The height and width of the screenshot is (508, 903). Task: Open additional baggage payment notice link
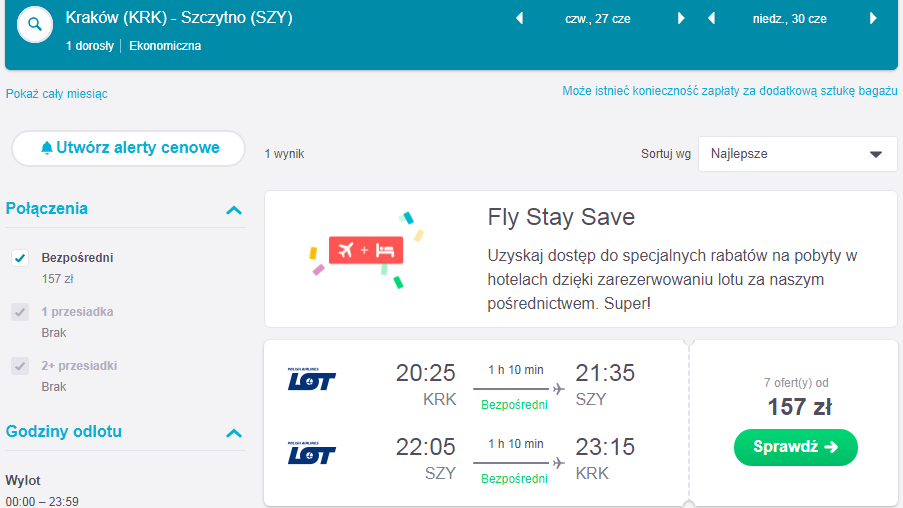(x=730, y=91)
